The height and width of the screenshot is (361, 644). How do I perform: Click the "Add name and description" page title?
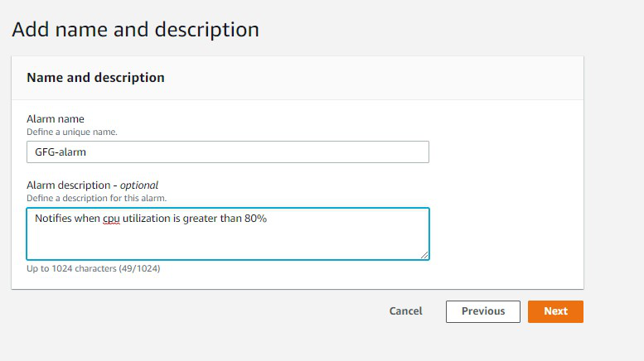[135, 30]
